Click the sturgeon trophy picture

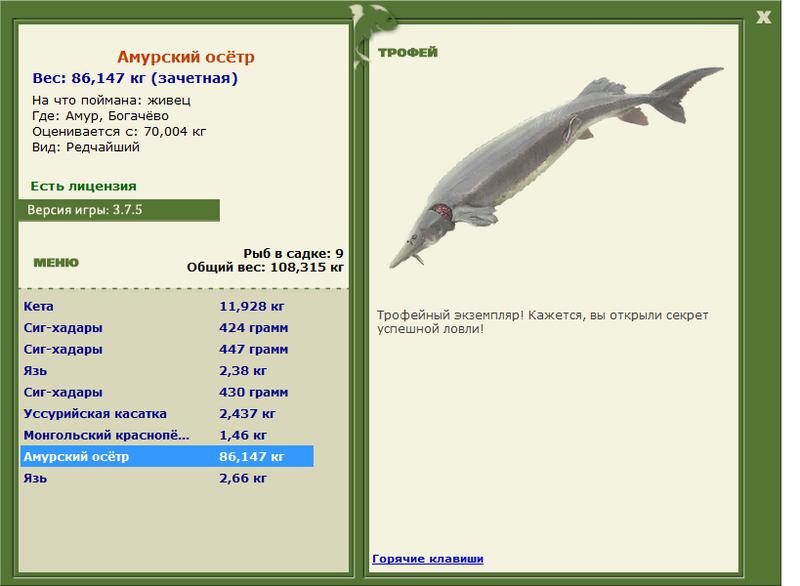pos(556,167)
